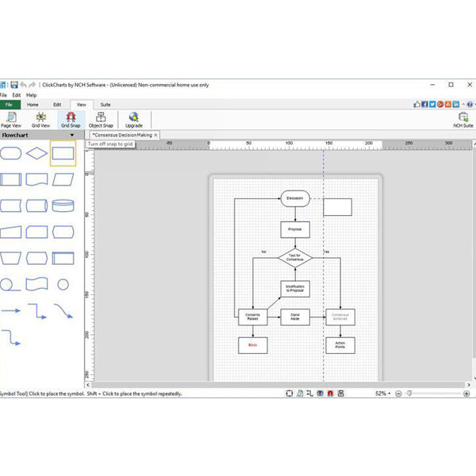This screenshot has height=476, width=476.
Task: Toggle grid visibility eye icon in status bar
Action: click(320, 393)
